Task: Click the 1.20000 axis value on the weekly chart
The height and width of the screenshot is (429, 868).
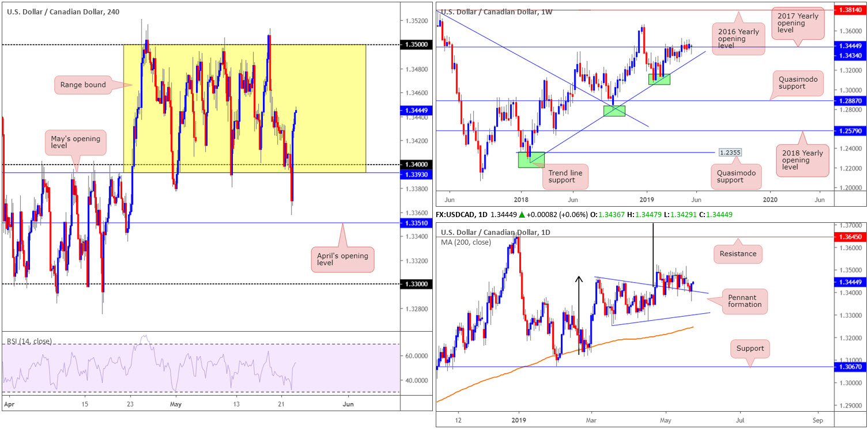Action: point(851,188)
